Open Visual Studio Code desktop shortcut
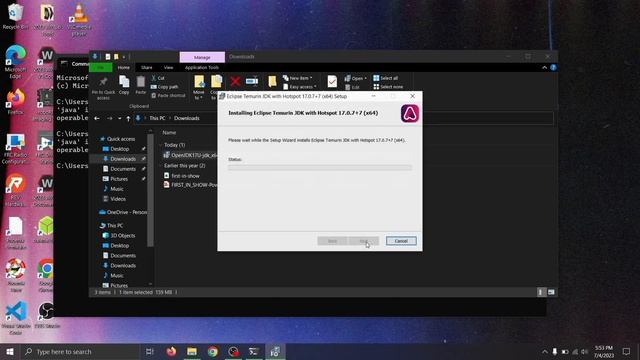Screen dimensions: 640x360 point(16,318)
